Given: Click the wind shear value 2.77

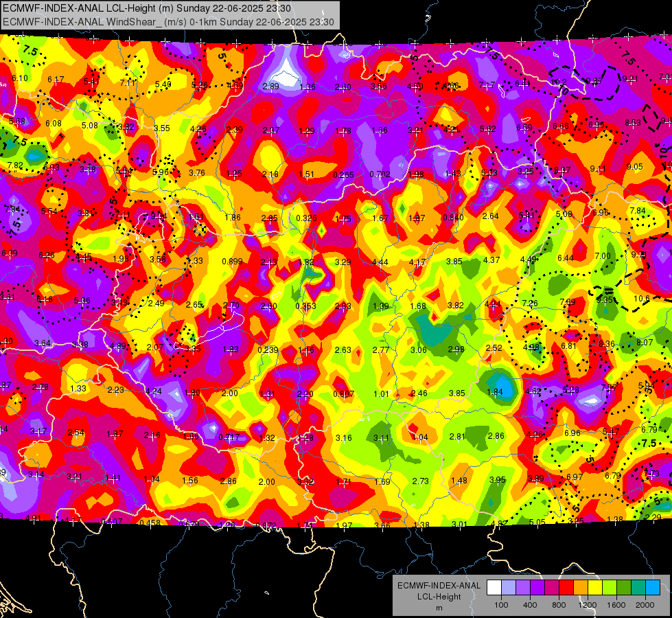Looking at the screenshot, I should click(380, 350).
